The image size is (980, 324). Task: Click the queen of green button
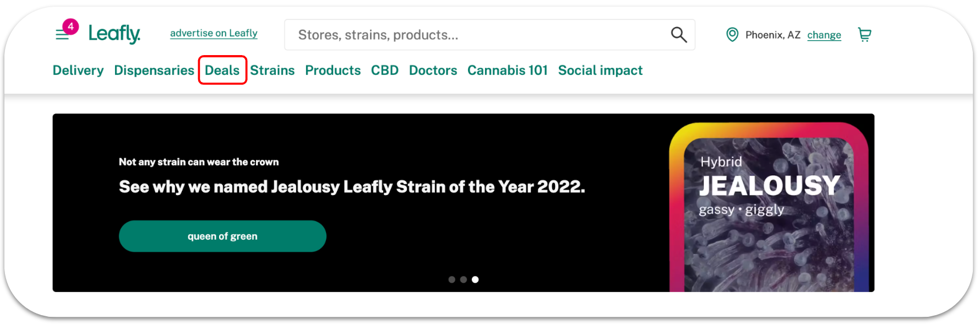(x=222, y=236)
